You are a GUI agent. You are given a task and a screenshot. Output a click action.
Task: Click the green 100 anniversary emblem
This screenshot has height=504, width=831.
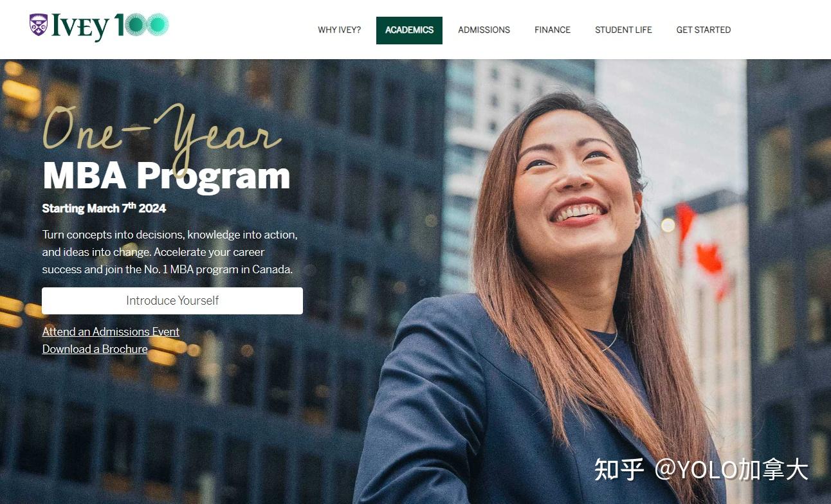click(x=142, y=24)
